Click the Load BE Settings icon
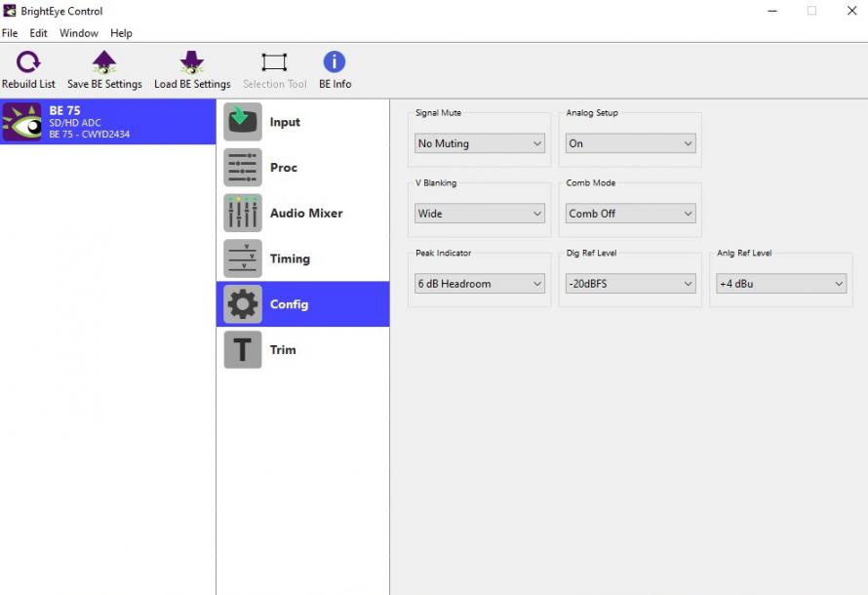Screen dimensions: 868x595 click(191, 62)
